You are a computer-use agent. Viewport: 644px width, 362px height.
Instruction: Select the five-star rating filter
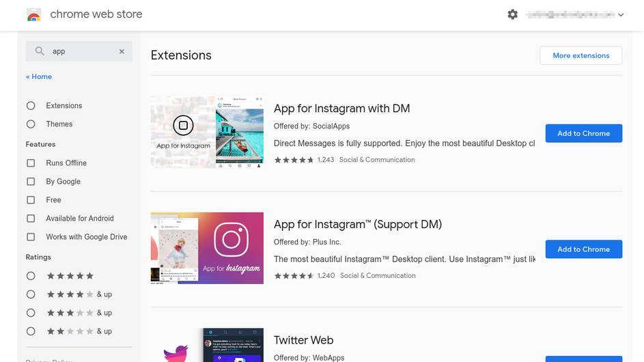pyautogui.click(x=31, y=276)
